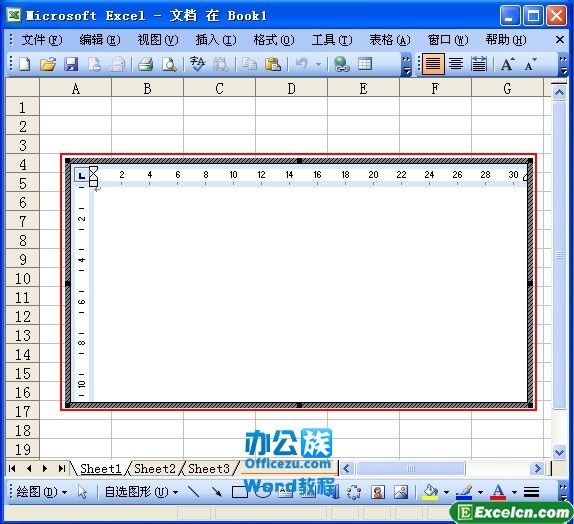The width and height of the screenshot is (574, 524).
Task: Open the 表格(A) menu
Action: 390,40
